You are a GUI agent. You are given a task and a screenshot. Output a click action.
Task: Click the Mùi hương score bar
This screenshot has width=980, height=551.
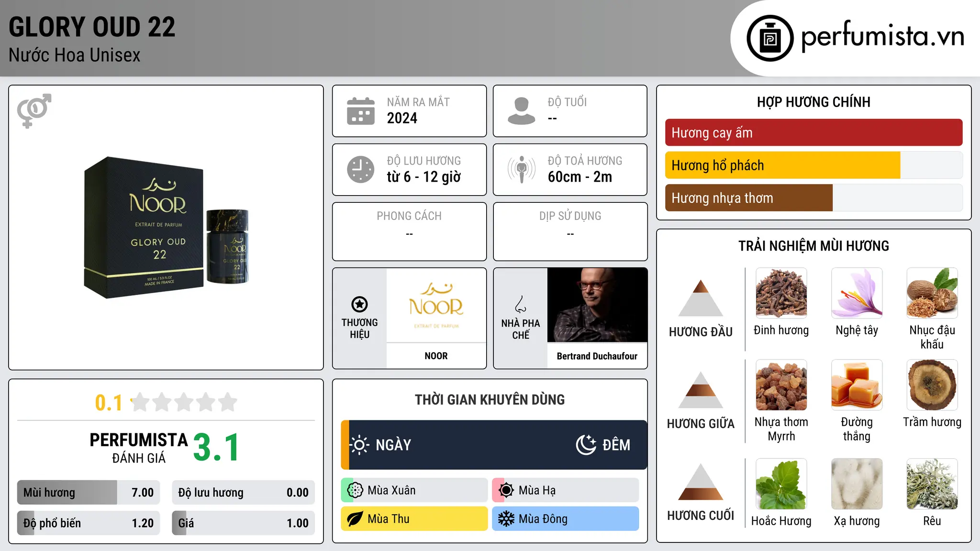click(x=89, y=492)
